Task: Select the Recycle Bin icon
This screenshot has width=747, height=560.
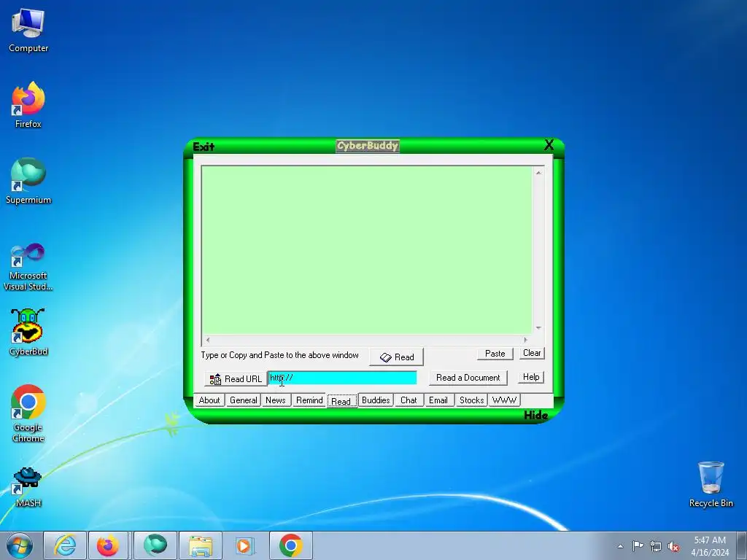Action: pyautogui.click(x=711, y=484)
